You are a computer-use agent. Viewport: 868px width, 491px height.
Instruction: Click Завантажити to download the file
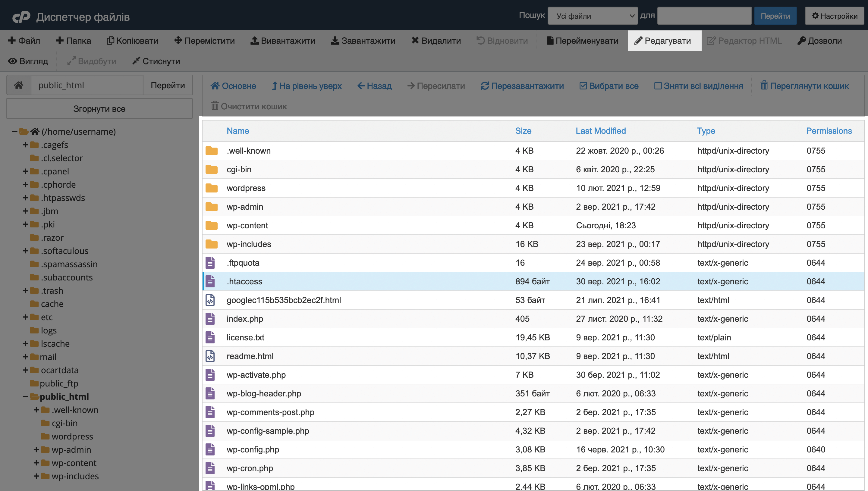click(363, 41)
